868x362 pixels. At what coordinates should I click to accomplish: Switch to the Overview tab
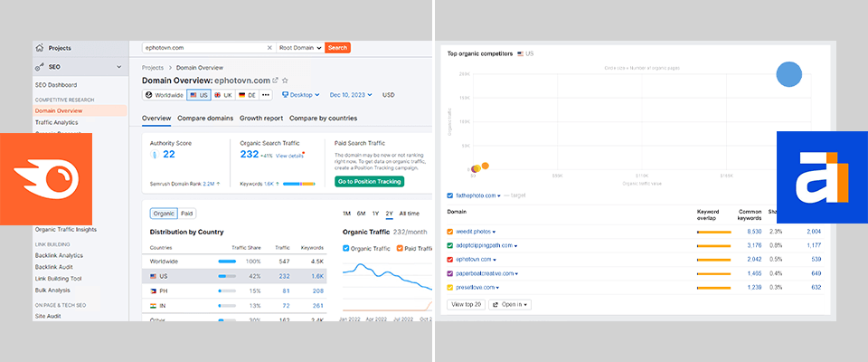(156, 118)
